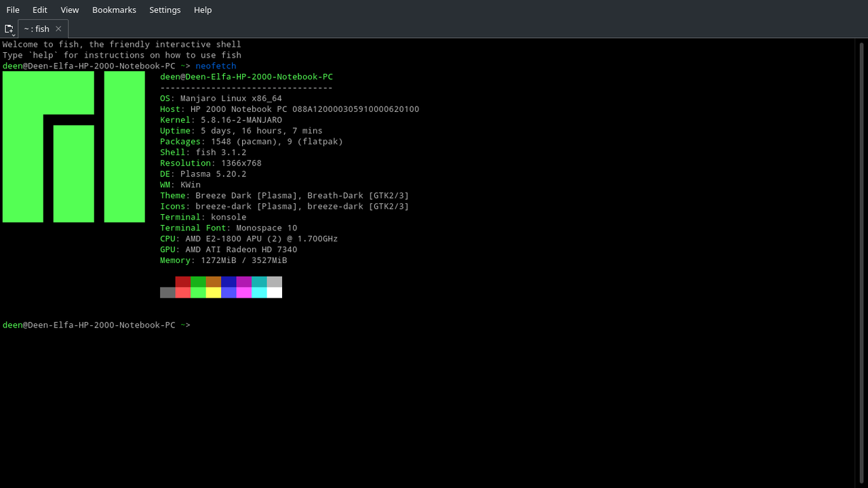Image resolution: width=868 pixels, height=488 pixels.
Task: Click the Manjaro ASCII logo
Action: 74,147
